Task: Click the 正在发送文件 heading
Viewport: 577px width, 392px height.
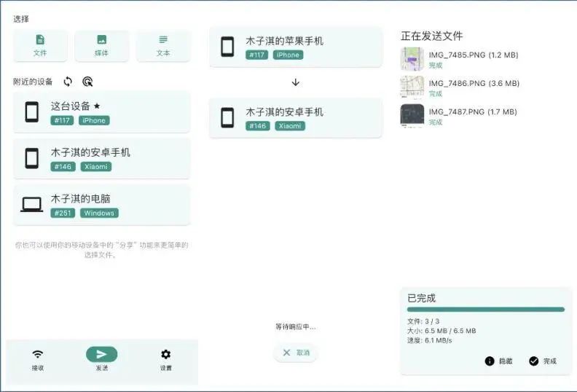Action: [x=431, y=36]
